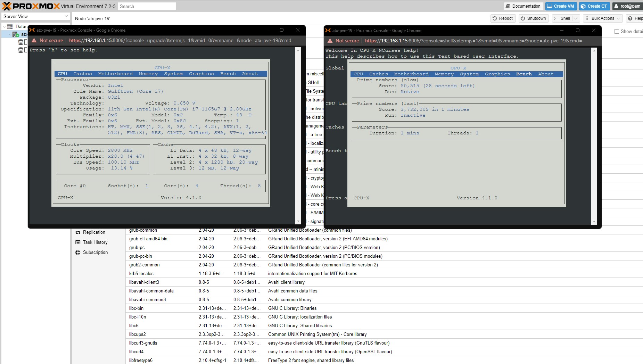
Task: Expand the Server View dropdown
Action: (x=66, y=16)
